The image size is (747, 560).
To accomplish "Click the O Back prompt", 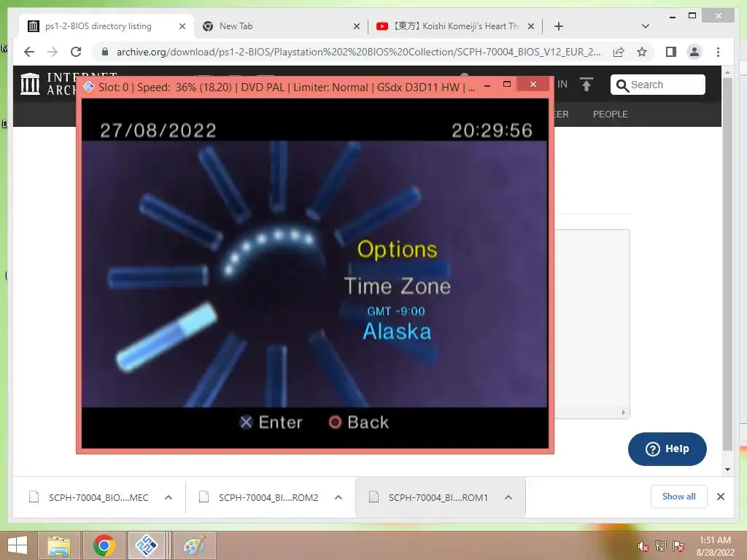I will pyautogui.click(x=359, y=422).
